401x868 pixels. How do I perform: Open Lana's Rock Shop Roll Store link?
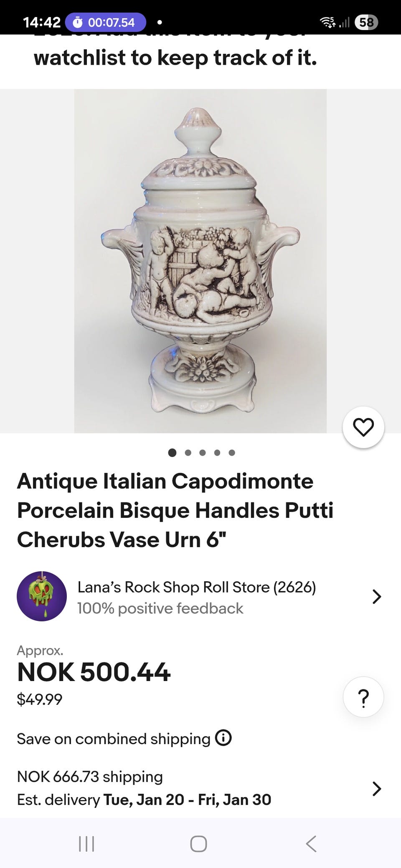click(x=197, y=587)
